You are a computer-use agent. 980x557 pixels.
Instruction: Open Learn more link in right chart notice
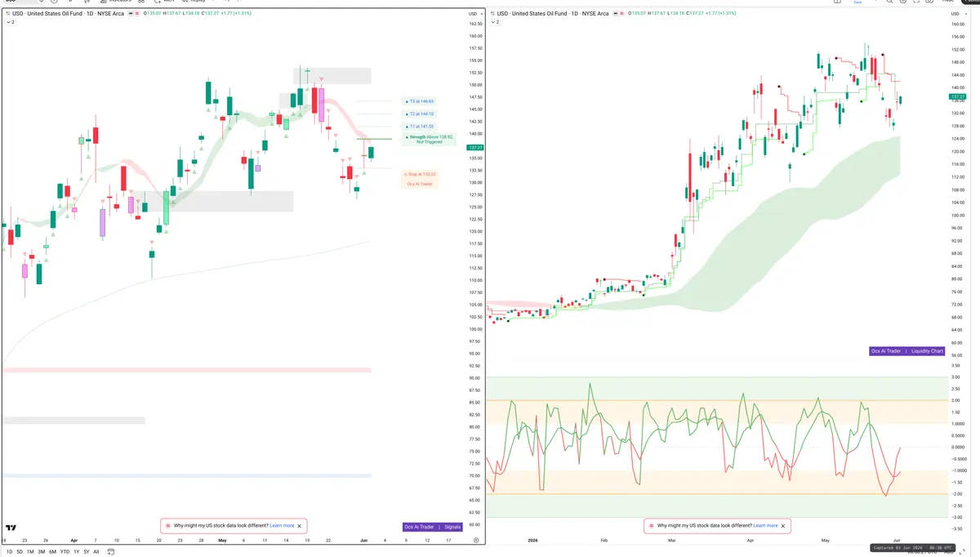[765, 526]
